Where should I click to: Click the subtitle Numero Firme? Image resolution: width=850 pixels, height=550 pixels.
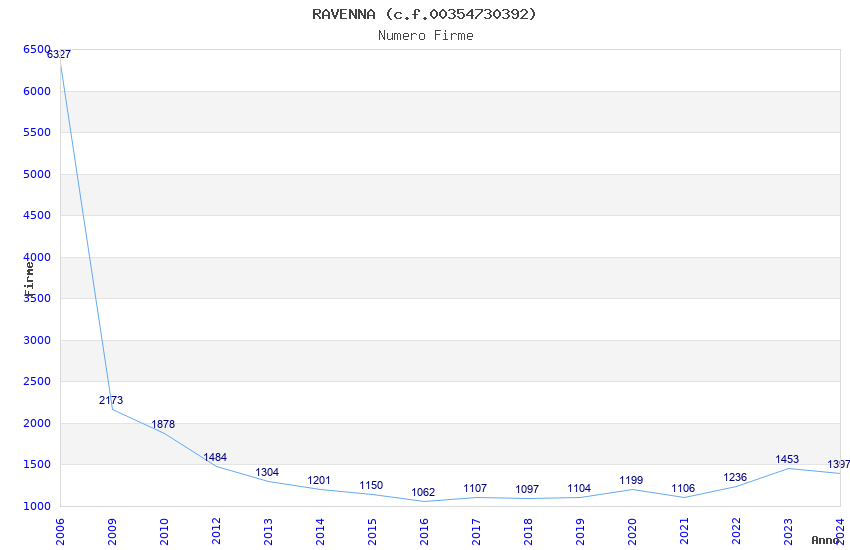tap(426, 36)
